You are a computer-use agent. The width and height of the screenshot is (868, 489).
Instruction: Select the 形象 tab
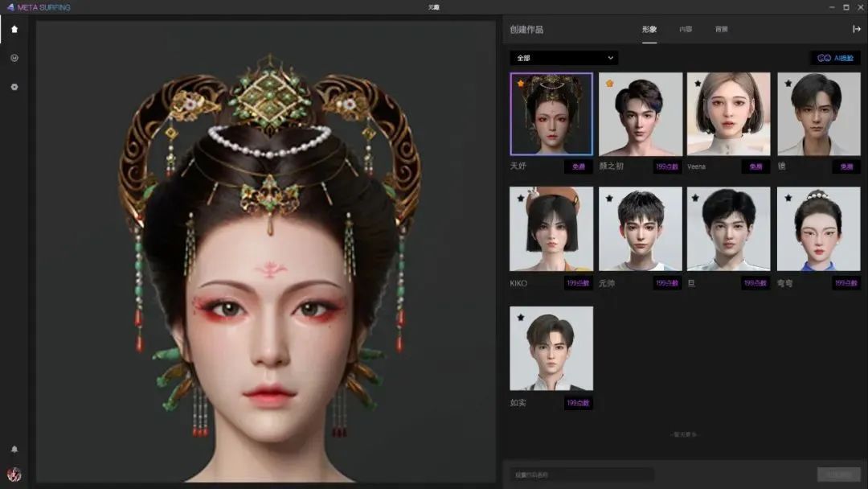pos(649,29)
